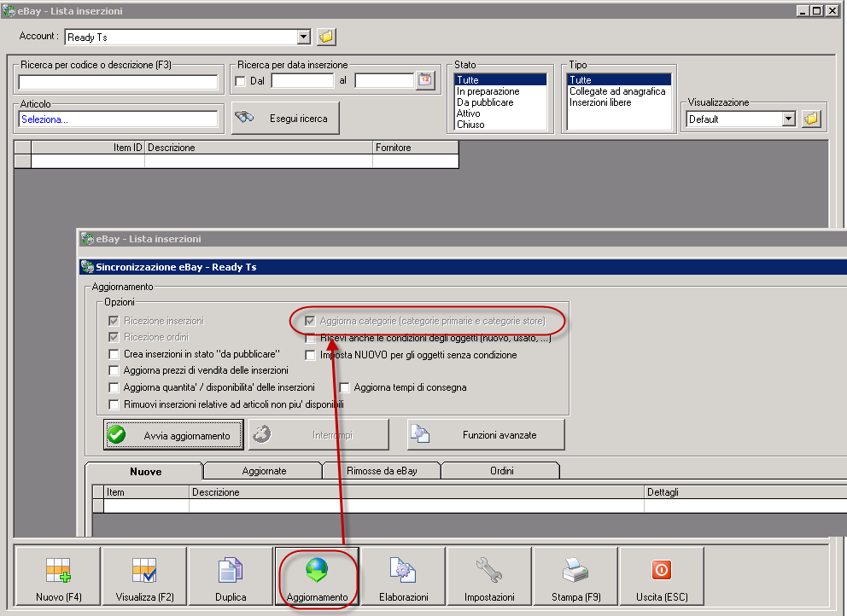Click the Articolo Seleziona... field
This screenshot has width=847, height=616.
[118, 119]
